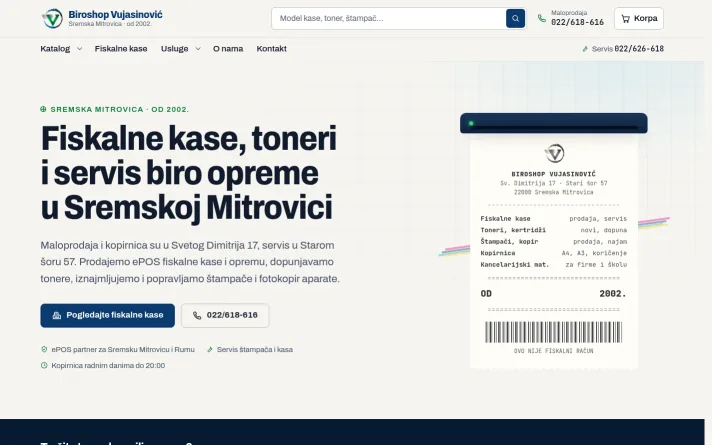
Task: Click the magnifier search button
Action: (x=515, y=19)
